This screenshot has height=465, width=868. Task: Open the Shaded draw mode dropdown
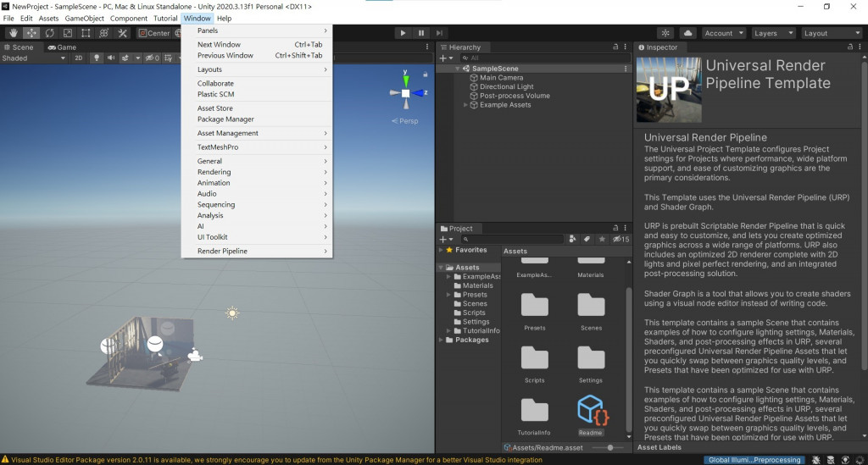pyautogui.click(x=33, y=58)
